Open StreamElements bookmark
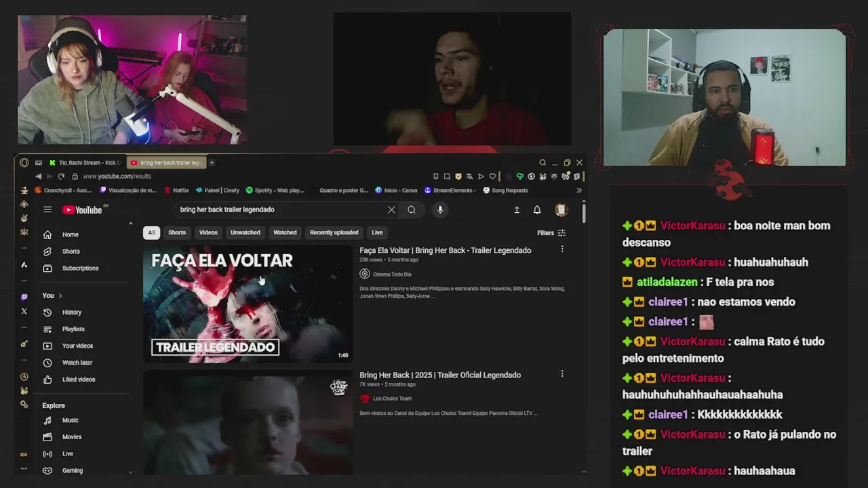The image size is (868, 488). point(449,190)
